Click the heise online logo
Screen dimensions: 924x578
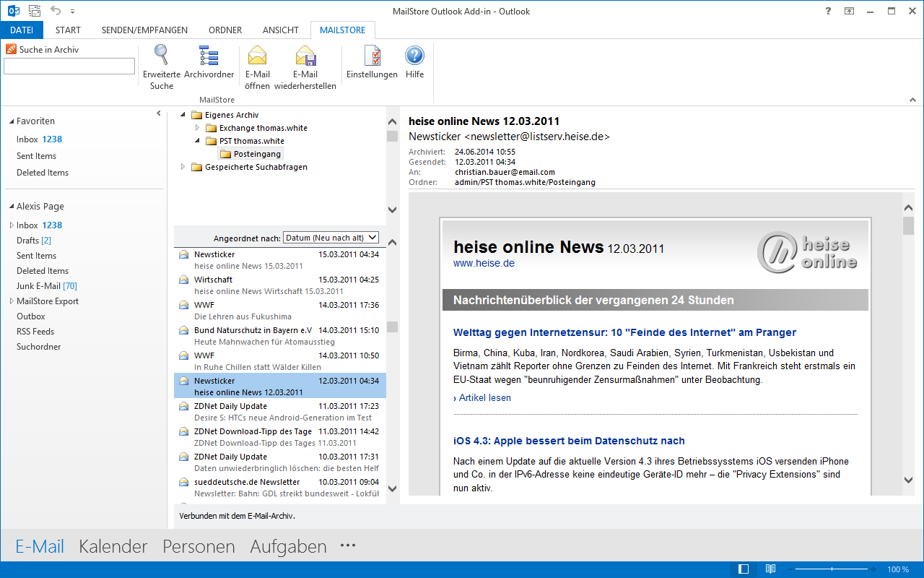(808, 251)
